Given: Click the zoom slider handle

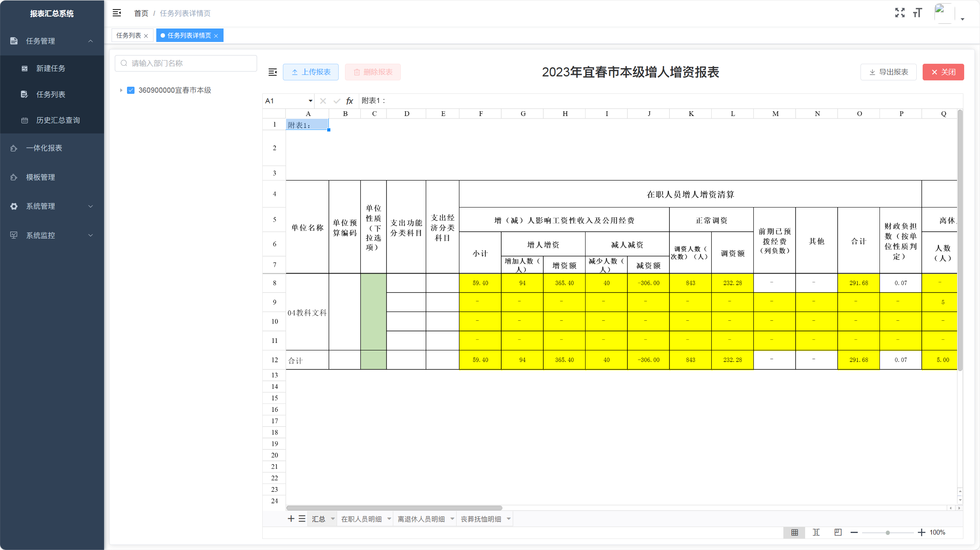Looking at the screenshot, I should (888, 533).
